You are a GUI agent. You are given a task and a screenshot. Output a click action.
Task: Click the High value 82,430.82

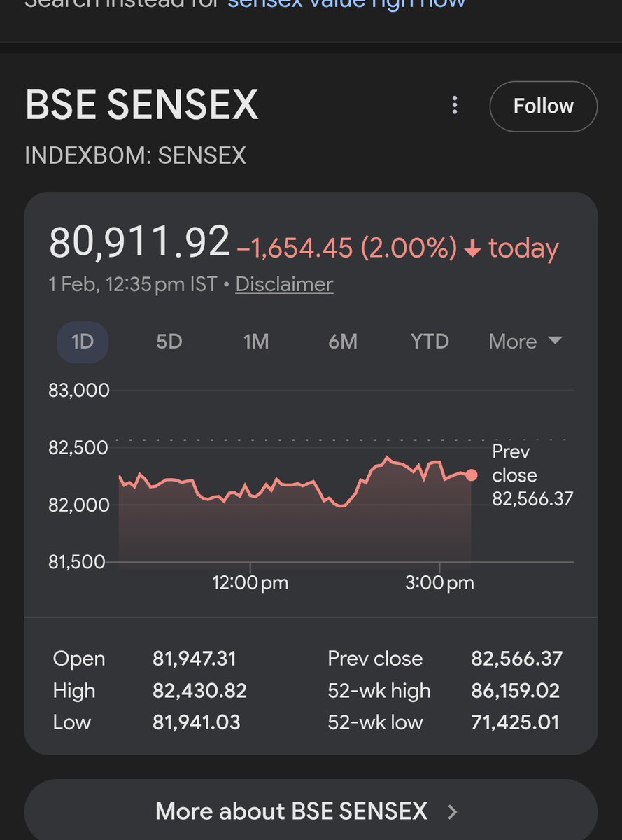tap(199, 691)
